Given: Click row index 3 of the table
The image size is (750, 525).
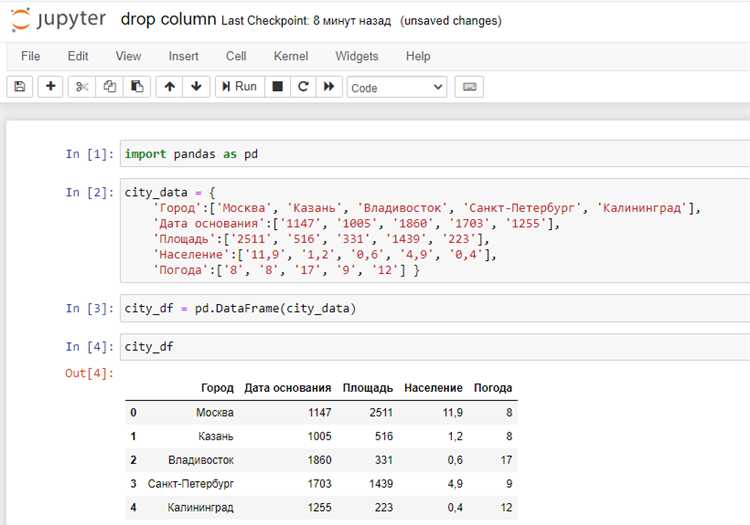Looking at the screenshot, I should click(133, 484).
